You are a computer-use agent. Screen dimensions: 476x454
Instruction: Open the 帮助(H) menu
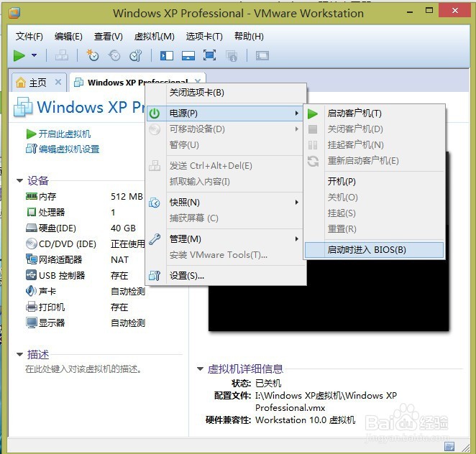249,37
